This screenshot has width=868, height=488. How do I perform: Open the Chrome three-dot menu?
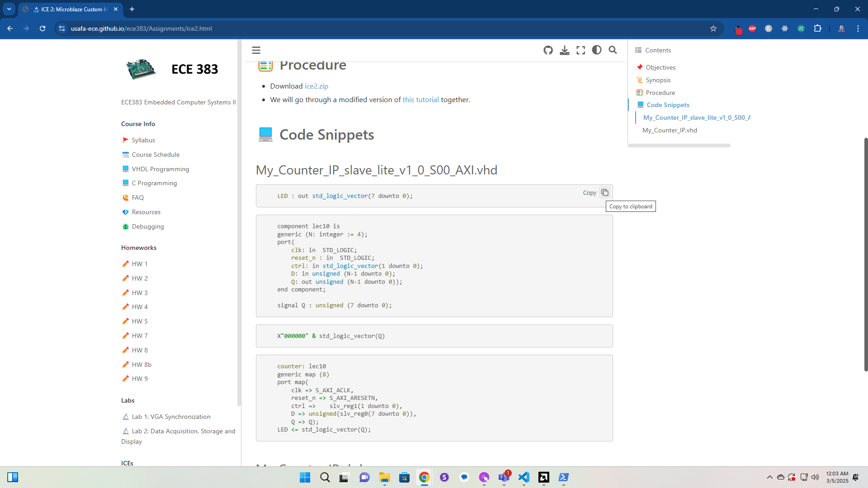tap(859, 28)
